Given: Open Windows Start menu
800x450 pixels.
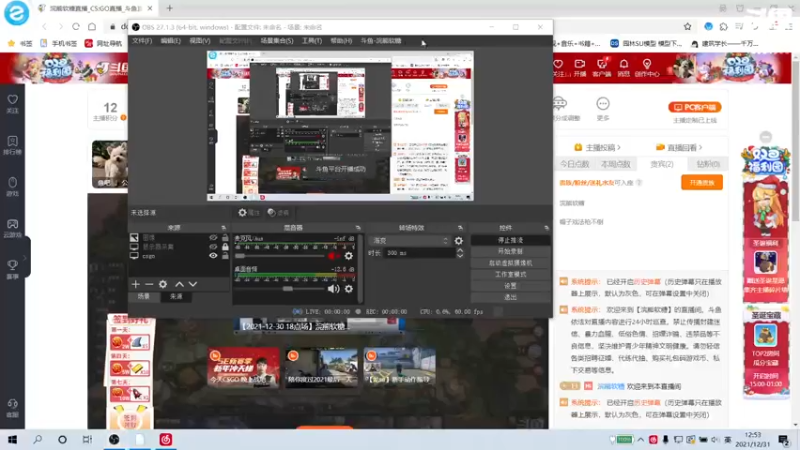Looking at the screenshot, I should [x=12, y=439].
